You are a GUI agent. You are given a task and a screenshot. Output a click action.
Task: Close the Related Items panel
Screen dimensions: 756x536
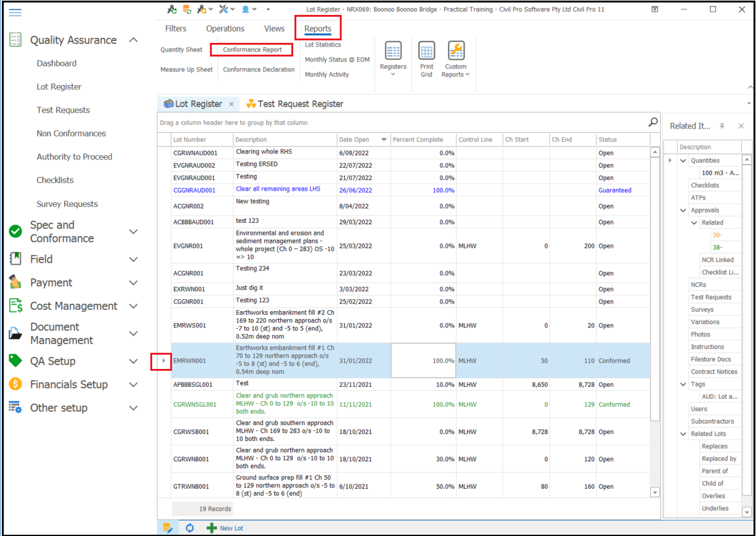pyautogui.click(x=741, y=126)
